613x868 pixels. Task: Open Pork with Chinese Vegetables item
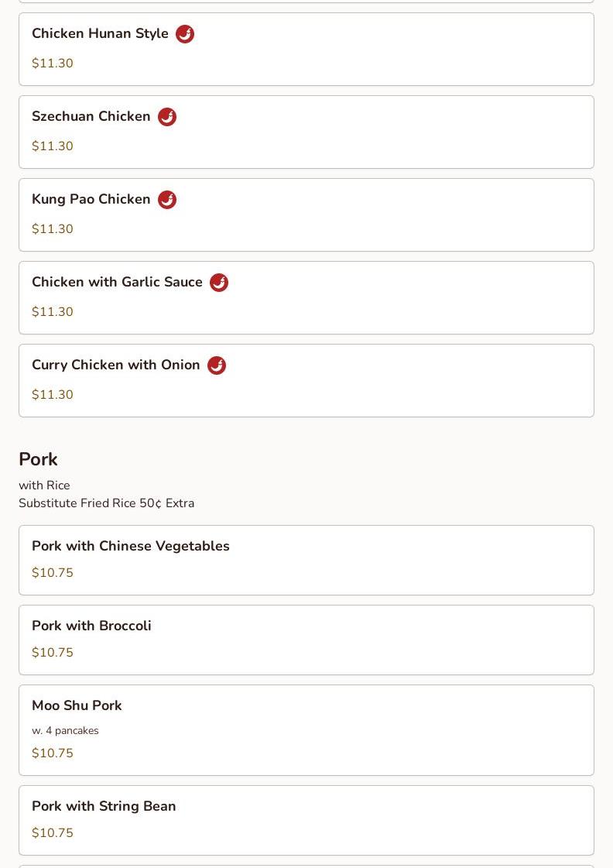[306, 561]
